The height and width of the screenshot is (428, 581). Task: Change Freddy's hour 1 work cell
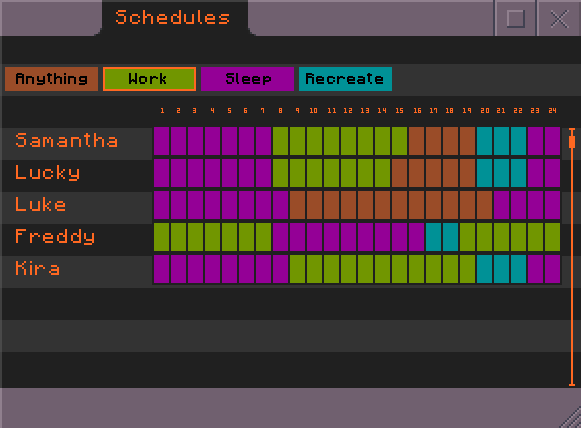click(x=162, y=237)
